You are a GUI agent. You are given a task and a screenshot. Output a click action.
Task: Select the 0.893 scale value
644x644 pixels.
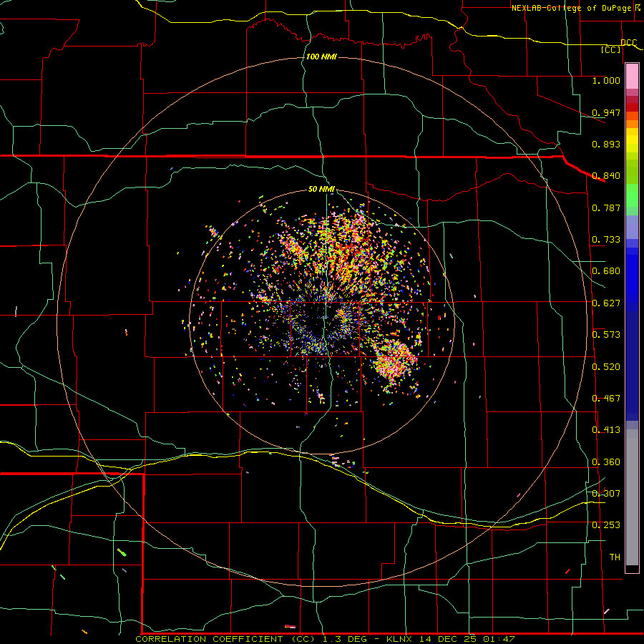pyautogui.click(x=606, y=144)
